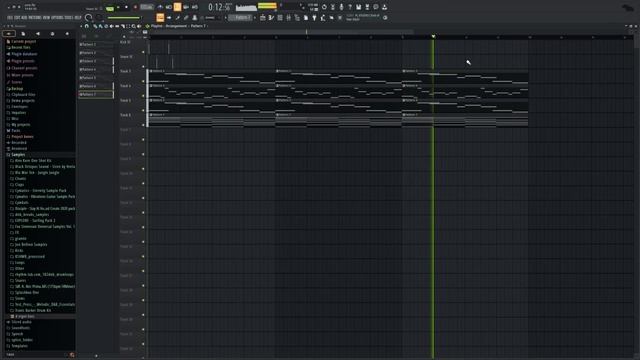Click the first pattern clip on Track 6
This screenshot has width=640, height=360.
[211, 120]
